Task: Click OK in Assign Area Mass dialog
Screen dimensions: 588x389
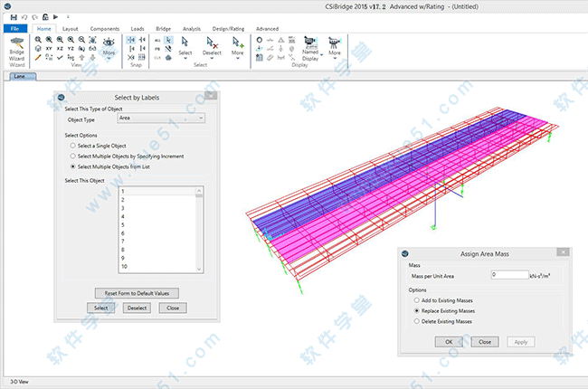Action: point(448,342)
